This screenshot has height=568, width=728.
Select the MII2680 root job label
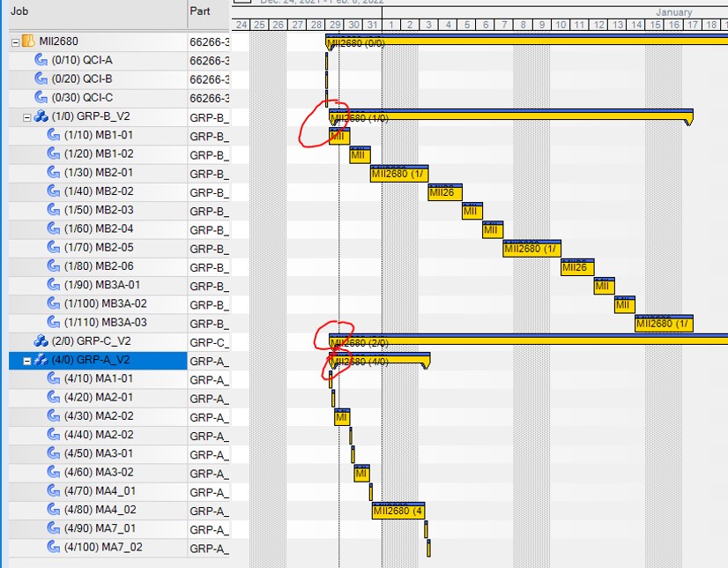click(x=58, y=41)
